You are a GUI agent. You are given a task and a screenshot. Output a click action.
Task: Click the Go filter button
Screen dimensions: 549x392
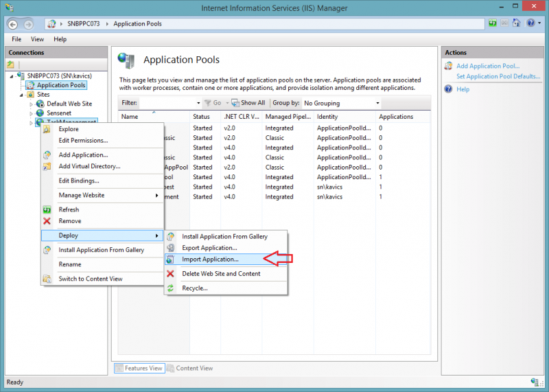pyautogui.click(x=213, y=103)
